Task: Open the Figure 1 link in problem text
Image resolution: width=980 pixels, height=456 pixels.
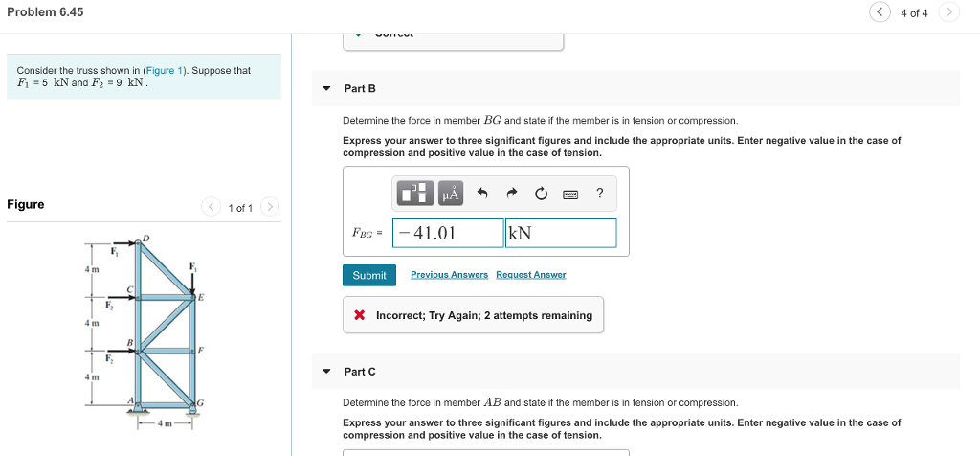Action: [165, 71]
